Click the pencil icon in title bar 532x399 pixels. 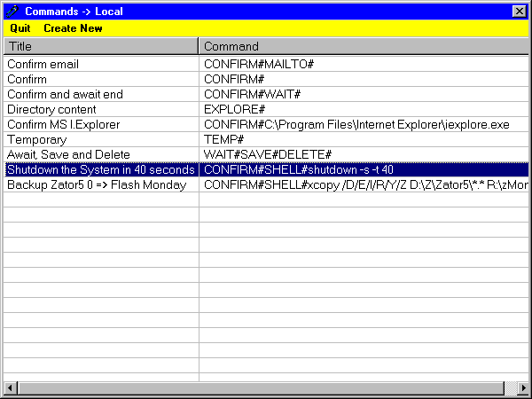(12, 12)
